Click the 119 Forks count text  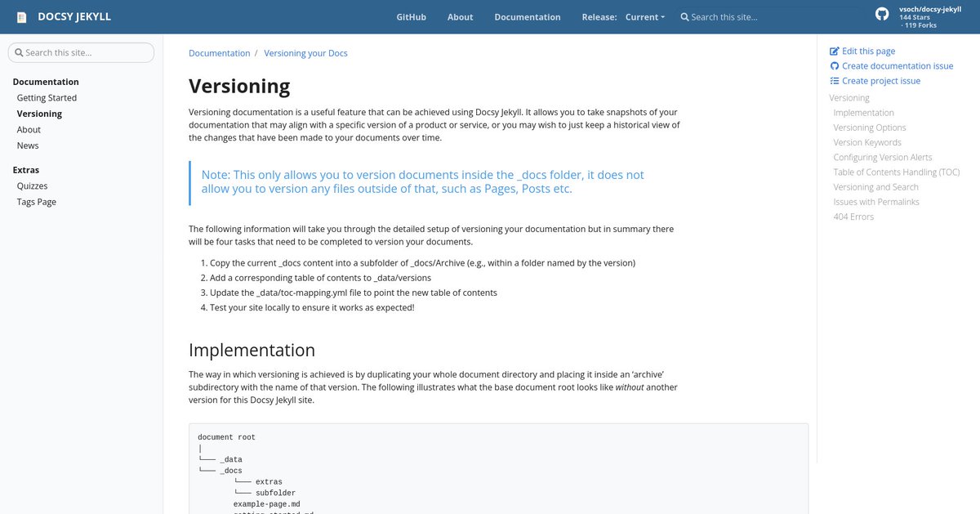[x=919, y=25]
